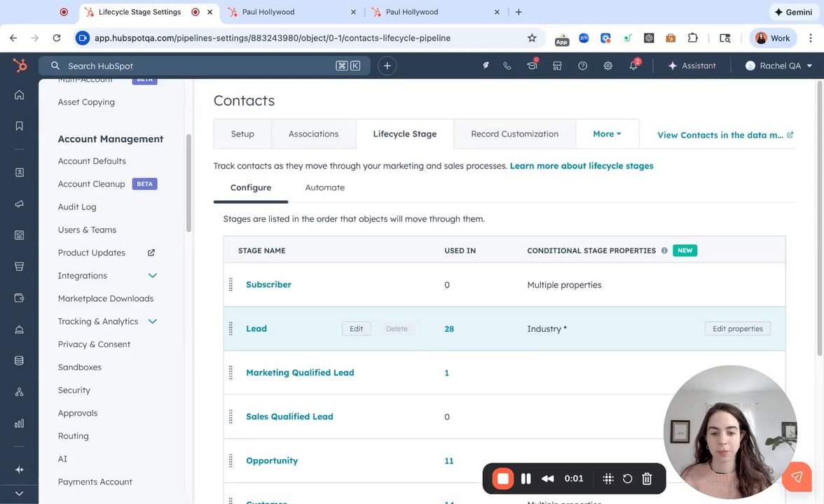Open Bookmarks icon in left rail
The width and height of the screenshot is (824, 504).
click(x=19, y=126)
